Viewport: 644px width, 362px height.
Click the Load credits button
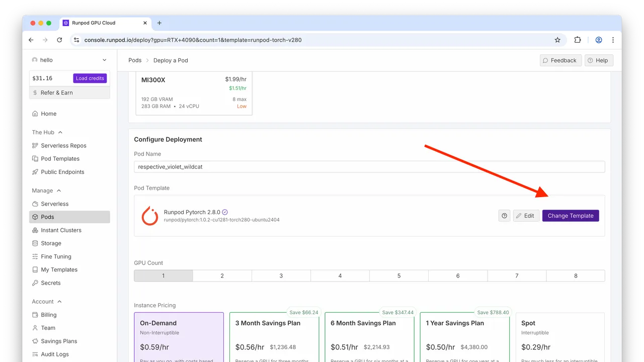(x=90, y=78)
